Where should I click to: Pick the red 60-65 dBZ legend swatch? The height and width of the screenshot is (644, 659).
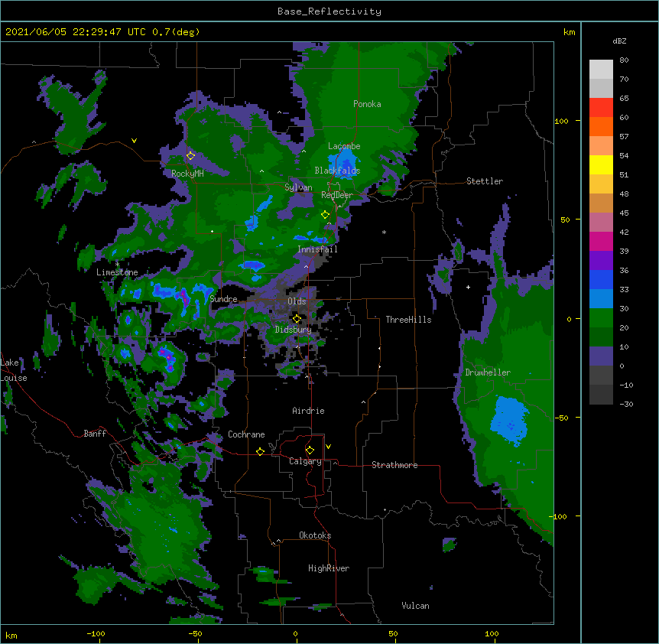pos(601,108)
